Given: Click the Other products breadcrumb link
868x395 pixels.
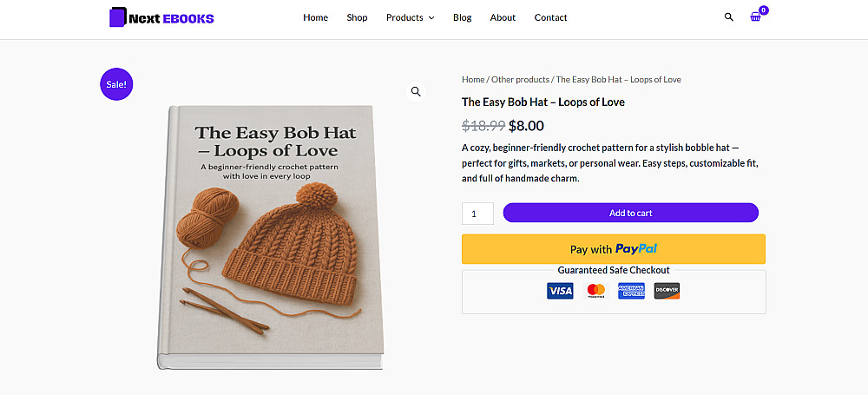Looking at the screenshot, I should [x=520, y=80].
